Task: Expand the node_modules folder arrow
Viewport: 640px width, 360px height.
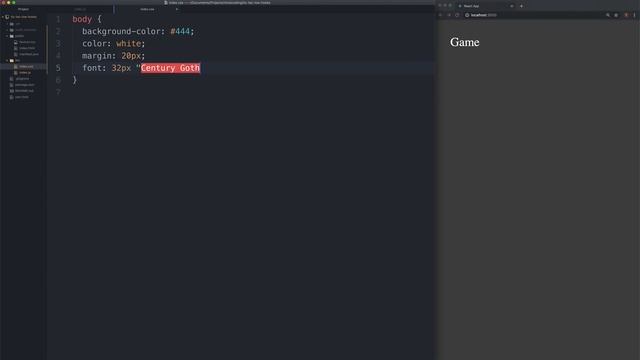Action: (x=7, y=30)
